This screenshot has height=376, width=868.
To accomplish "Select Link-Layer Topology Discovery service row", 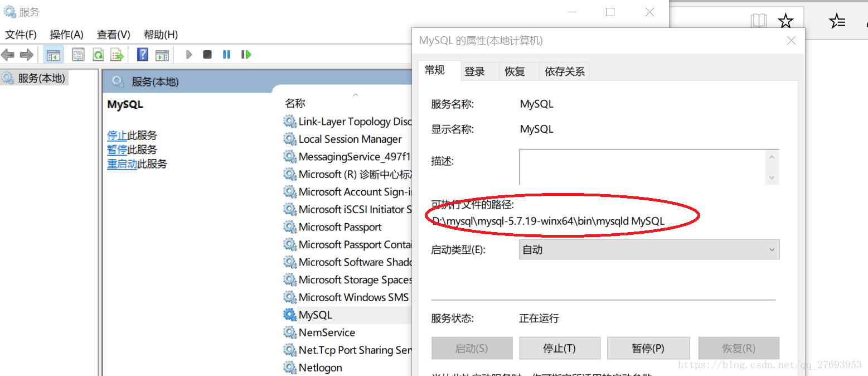I will (x=347, y=121).
